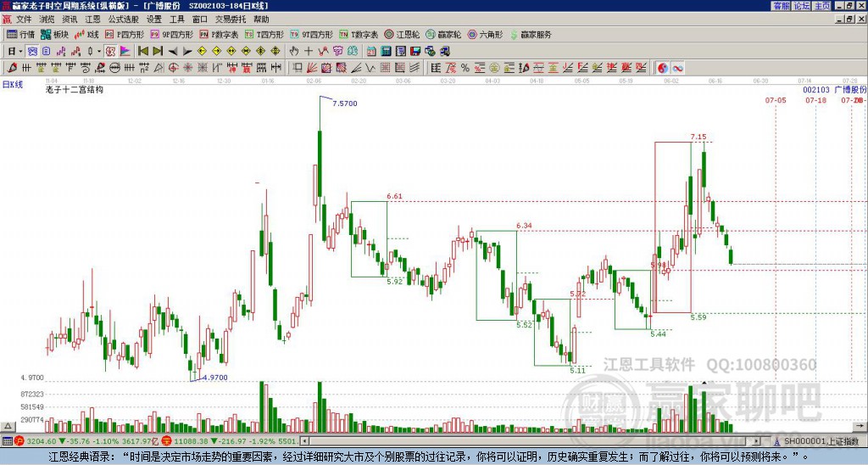This screenshot has width=868, height=465.
Task: Click the save floppy disk icon
Action: [415, 51]
